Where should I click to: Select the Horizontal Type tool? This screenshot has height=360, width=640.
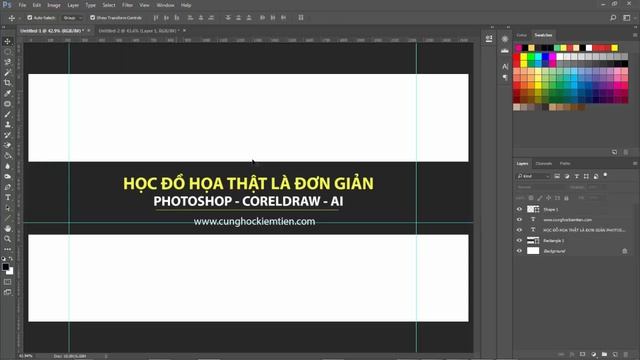click(7, 198)
